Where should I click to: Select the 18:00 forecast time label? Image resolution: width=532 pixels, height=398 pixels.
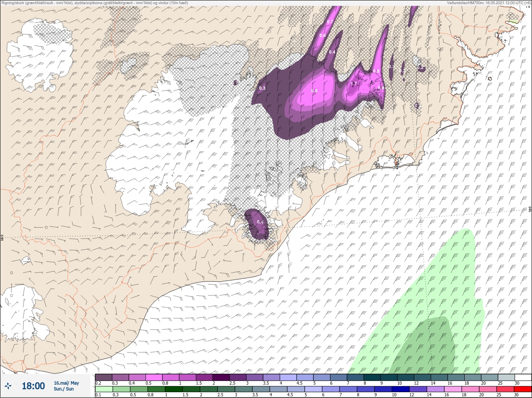click(33, 386)
